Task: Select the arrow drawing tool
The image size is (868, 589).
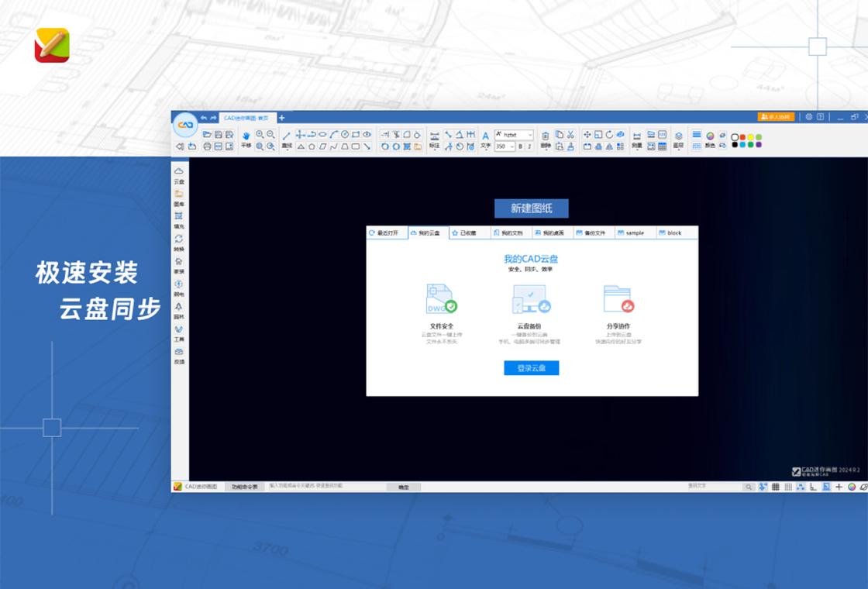Action: point(367,146)
